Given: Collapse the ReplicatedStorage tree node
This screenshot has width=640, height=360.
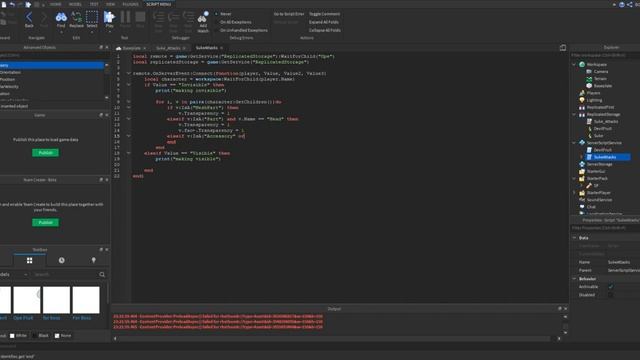Looking at the screenshot, I should [x=574, y=114].
